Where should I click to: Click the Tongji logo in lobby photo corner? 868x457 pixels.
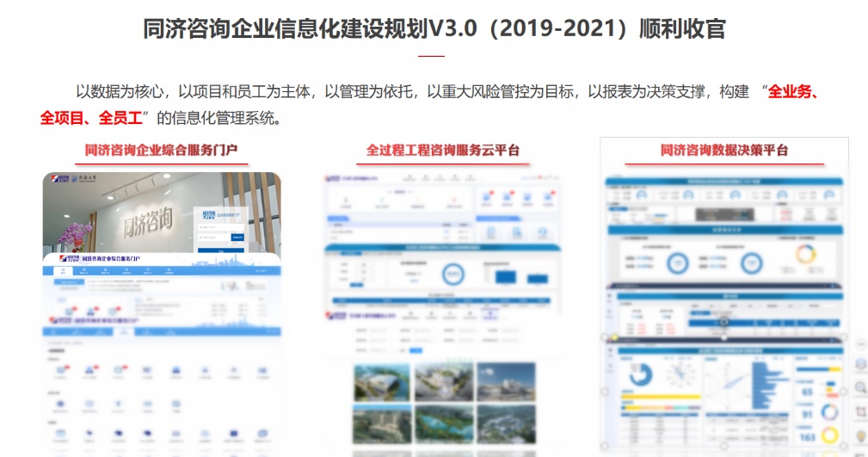point(58,180)
